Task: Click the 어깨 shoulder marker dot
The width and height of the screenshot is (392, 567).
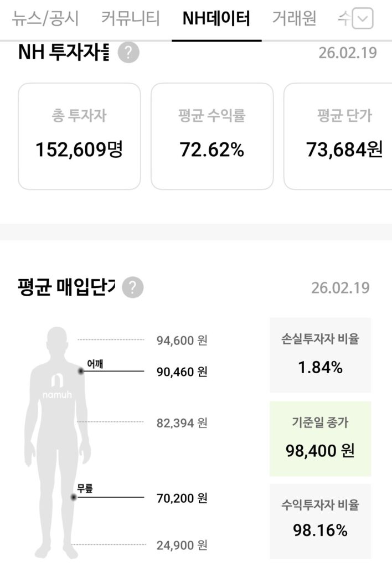Action: (81, 371)
